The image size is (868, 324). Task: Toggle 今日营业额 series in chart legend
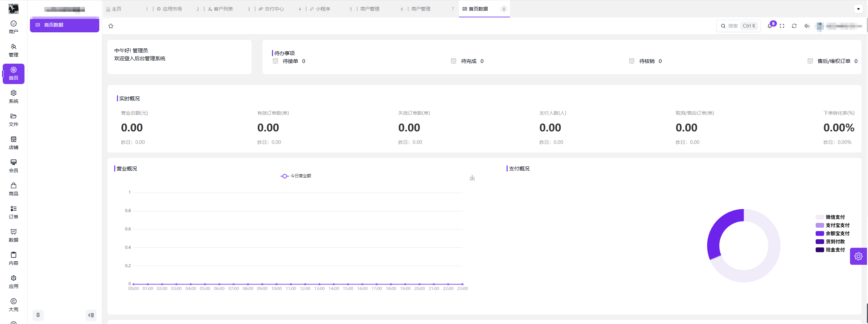point(296,176)
